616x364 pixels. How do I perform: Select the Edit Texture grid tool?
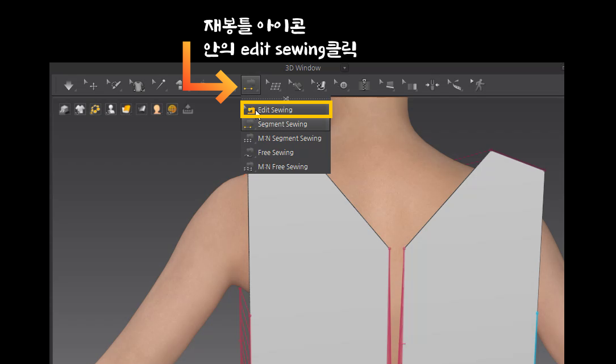pos(274,85)
